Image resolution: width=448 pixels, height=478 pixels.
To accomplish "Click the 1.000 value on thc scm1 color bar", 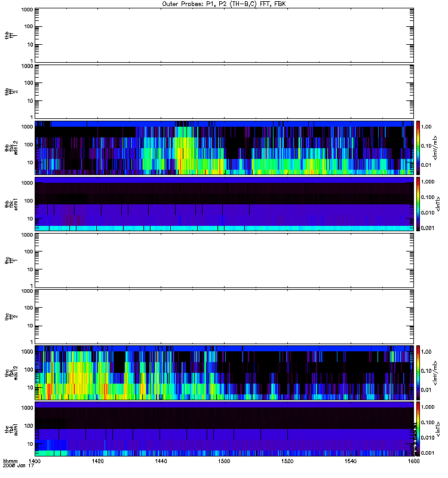I will point(428,407).
